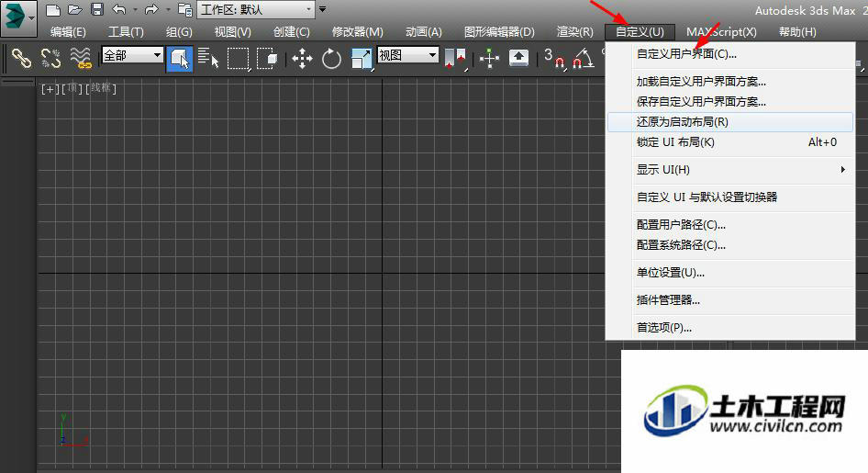Image resolution: width=868 pixels, height=473 pixels.
Task: Expand the quick access toolbar customize arrow
Action: click(x=322, y=9)
